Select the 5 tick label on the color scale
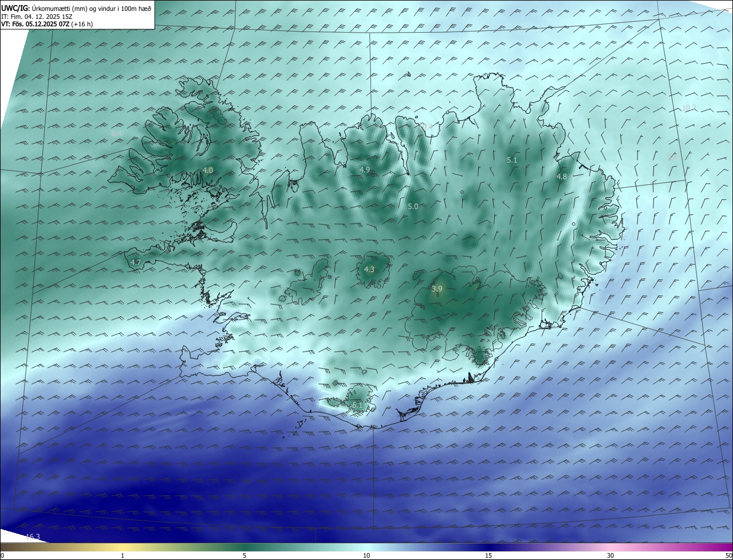 245,555
